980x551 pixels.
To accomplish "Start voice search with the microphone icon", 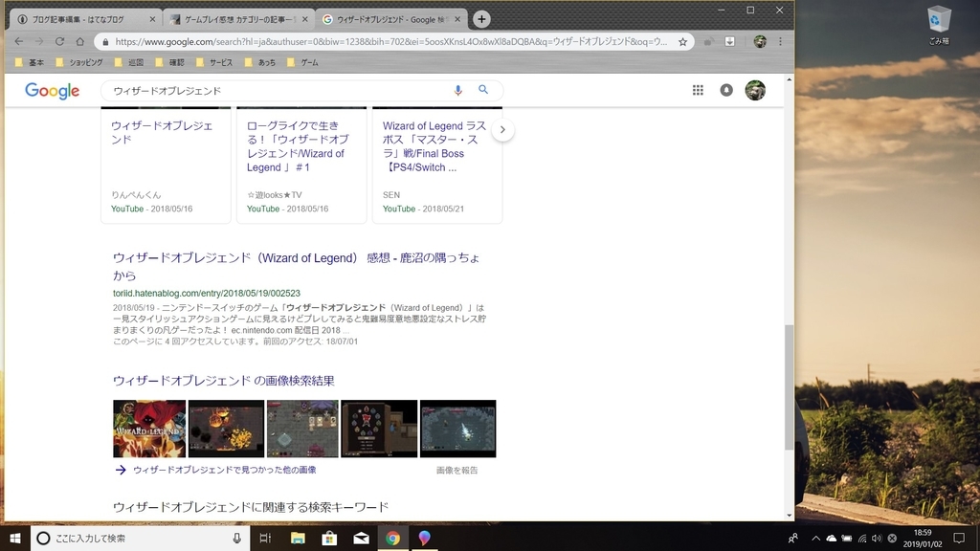I will click(457, 90).
